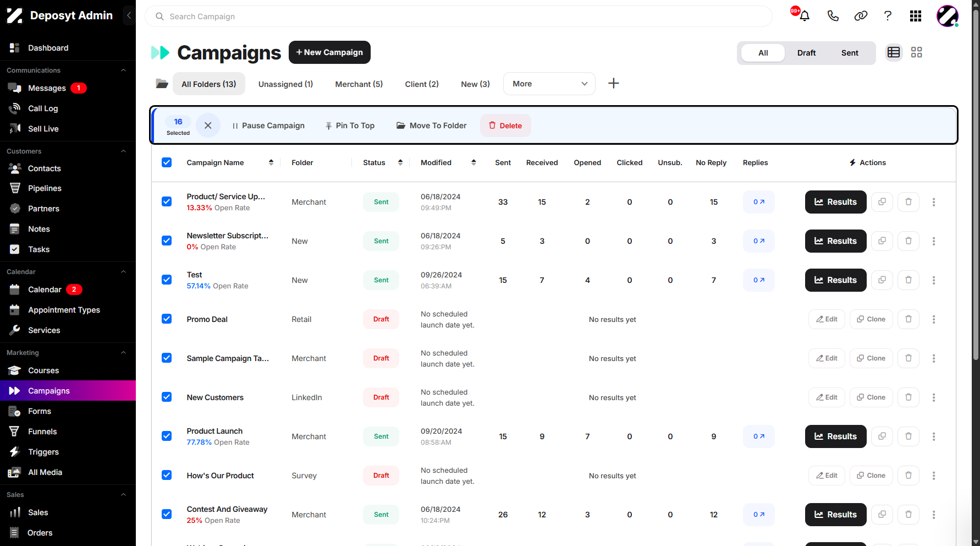Screen dimensions: 980x546
Task: Uncheck the Product/Service Up... row checkbox
Action: [167, 201]
